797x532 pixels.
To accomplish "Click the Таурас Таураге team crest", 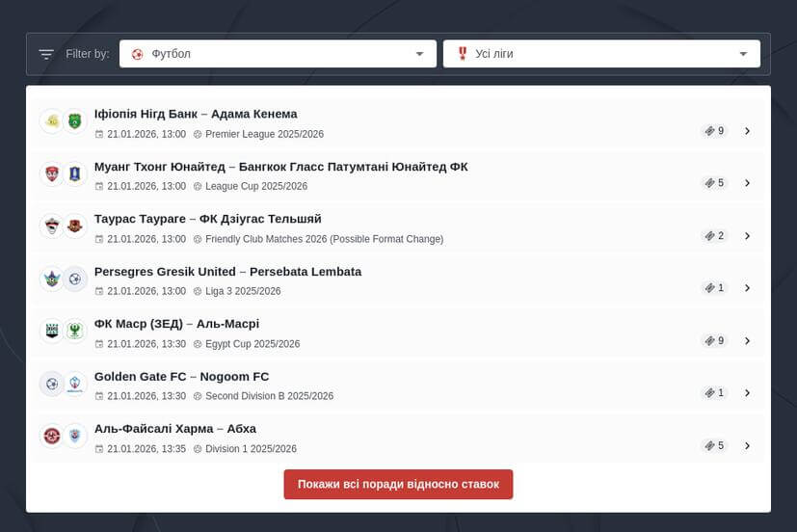I will [x=51, y=226].
